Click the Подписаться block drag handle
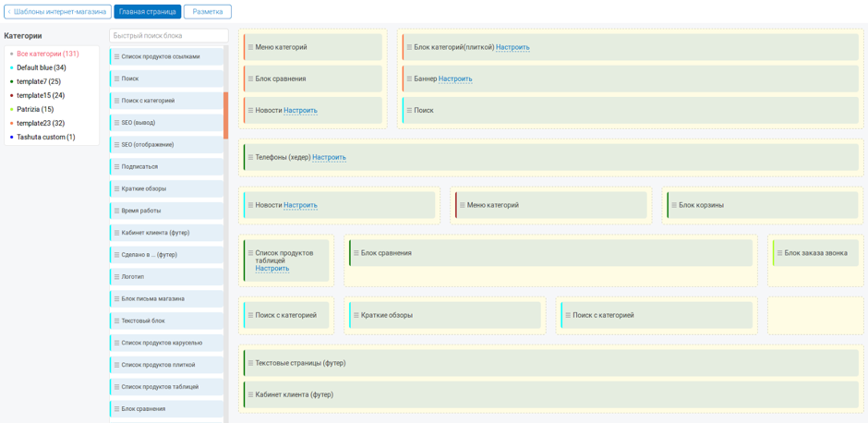 116,167
